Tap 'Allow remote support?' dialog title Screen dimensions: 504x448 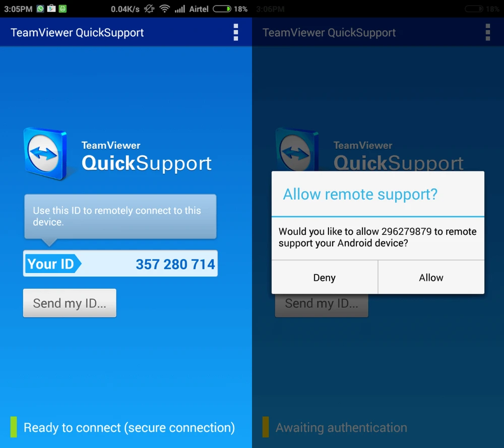point(360,195)
